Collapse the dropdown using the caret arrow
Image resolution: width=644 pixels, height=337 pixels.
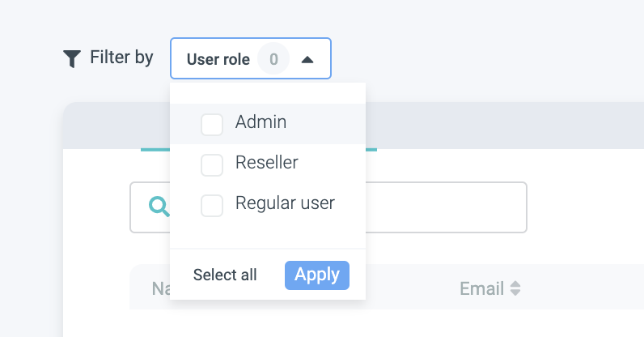point(307,59)
